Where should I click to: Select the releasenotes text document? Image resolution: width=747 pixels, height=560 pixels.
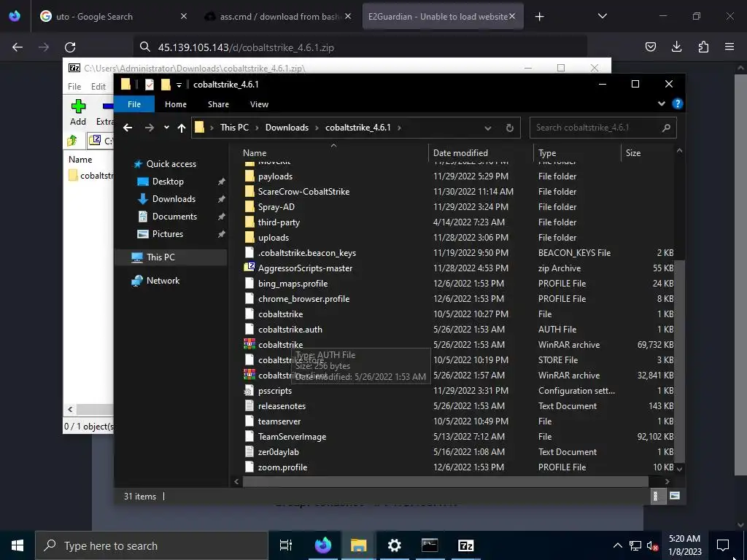pos(457,405)
